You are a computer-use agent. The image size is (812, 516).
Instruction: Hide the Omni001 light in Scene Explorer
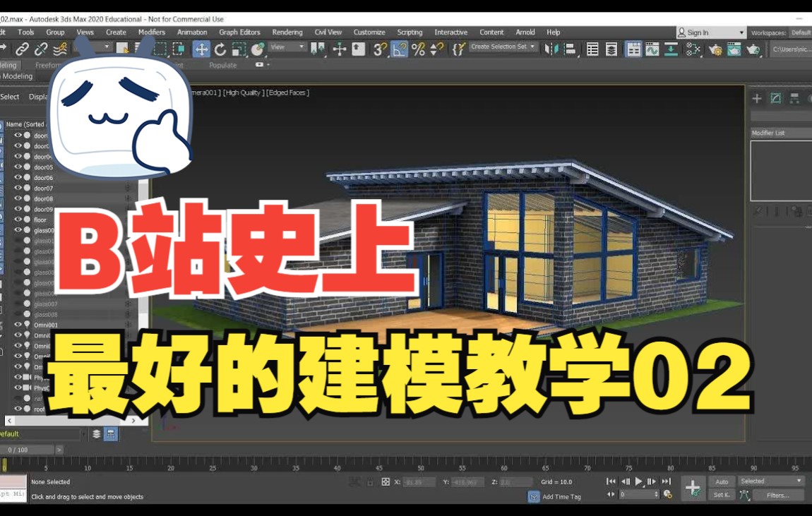pyautogui.click(x=18, y=324)
